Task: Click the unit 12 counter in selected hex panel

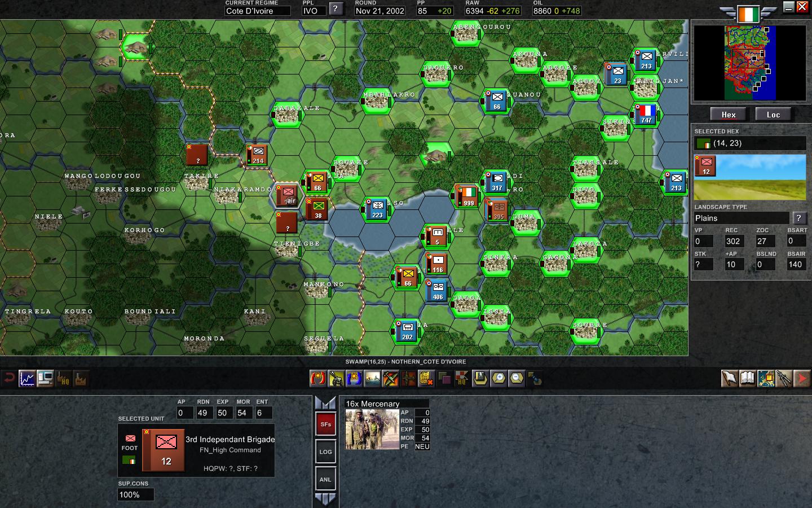Action: [x=706, y=166]
